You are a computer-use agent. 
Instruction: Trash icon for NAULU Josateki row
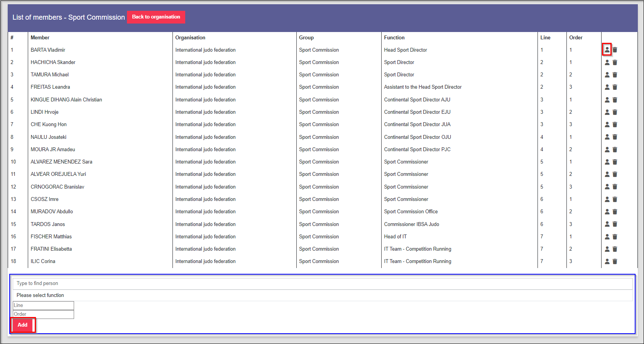[x=615, y=137]
